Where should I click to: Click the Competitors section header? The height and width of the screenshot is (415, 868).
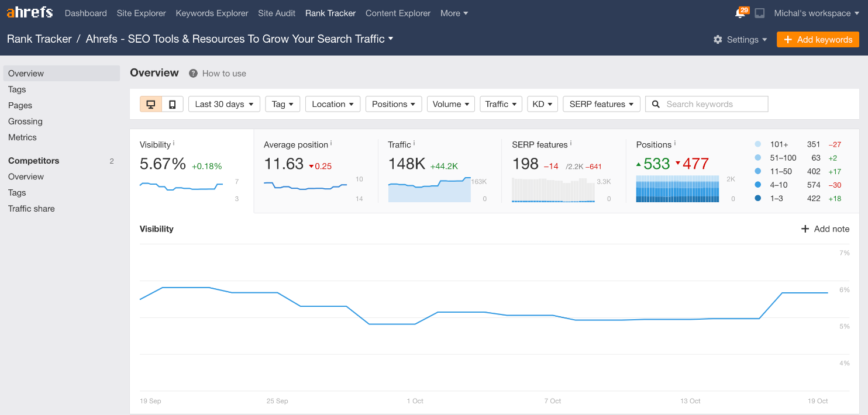[34, 161]
